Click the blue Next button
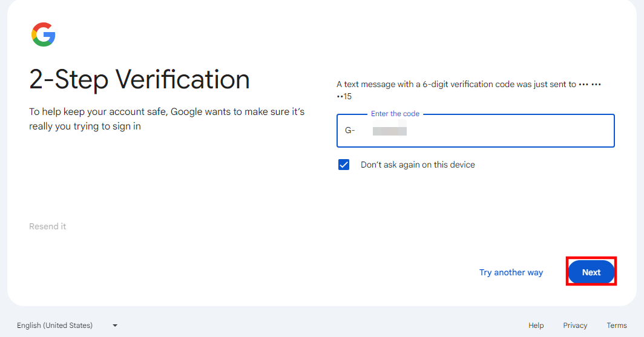The width and height of the screenshot is (644, 337). (591, 272)
